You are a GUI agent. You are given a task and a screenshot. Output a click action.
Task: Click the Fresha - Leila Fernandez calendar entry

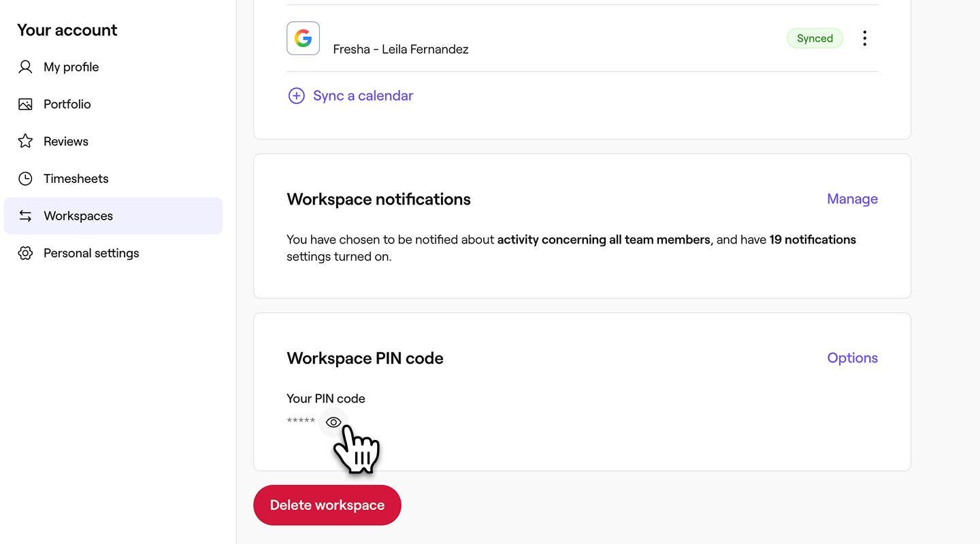point(400,49)
